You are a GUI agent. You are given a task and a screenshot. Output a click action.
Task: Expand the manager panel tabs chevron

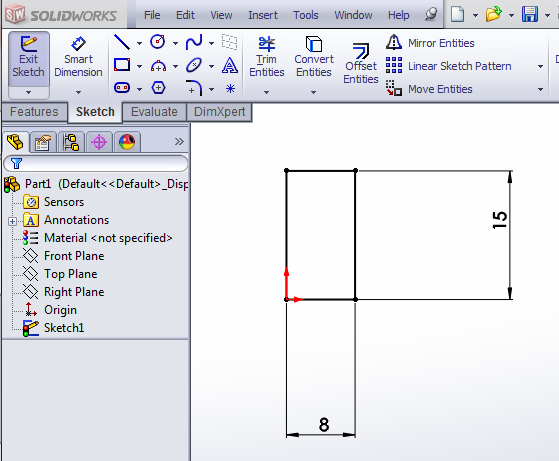point(179,142)
